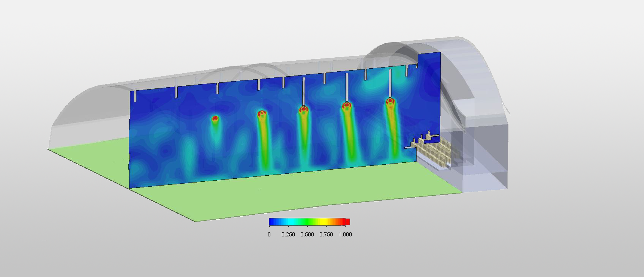Click the middle jet nozzle red hotspot
Screen dimensions: 644x277
pos(303,109)
